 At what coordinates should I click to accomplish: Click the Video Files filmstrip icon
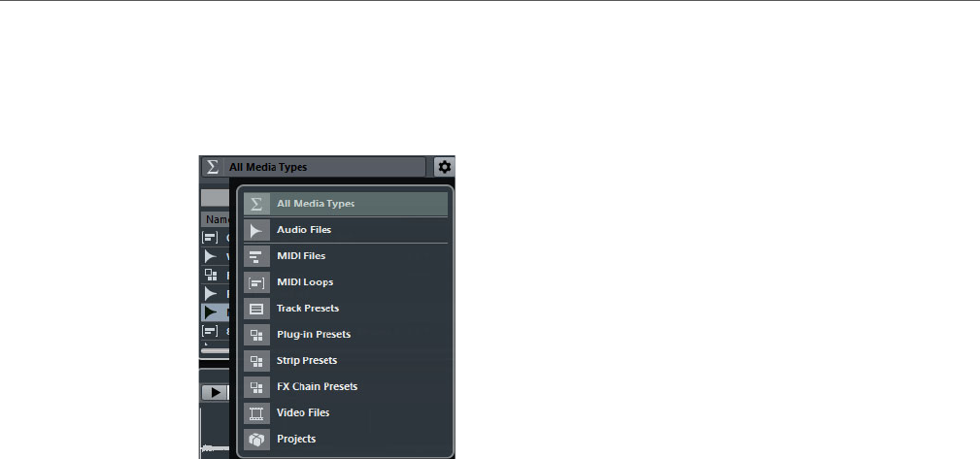pos(256,412)
